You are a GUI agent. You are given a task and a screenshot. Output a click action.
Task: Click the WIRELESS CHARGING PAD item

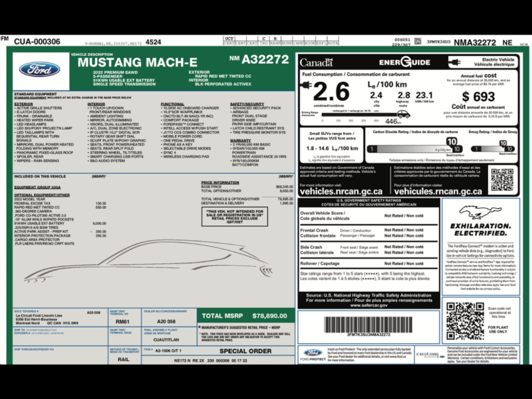(x=186, y=157)
